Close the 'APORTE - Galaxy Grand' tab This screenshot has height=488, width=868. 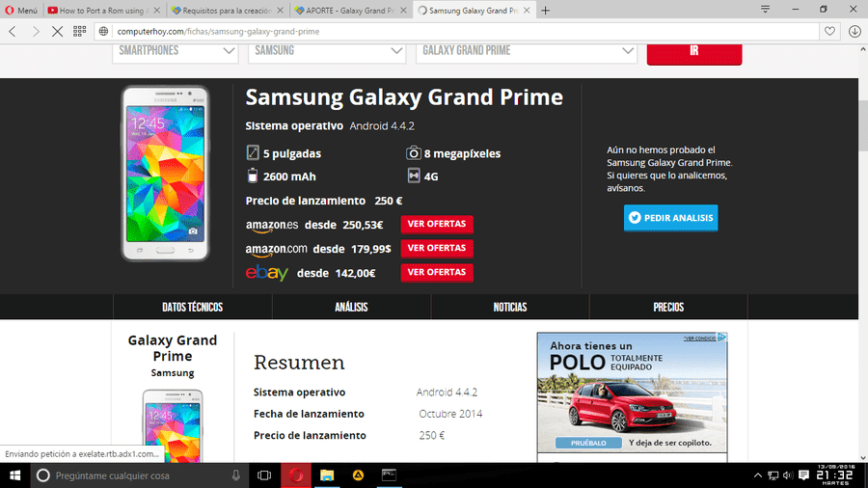point(403,11)
